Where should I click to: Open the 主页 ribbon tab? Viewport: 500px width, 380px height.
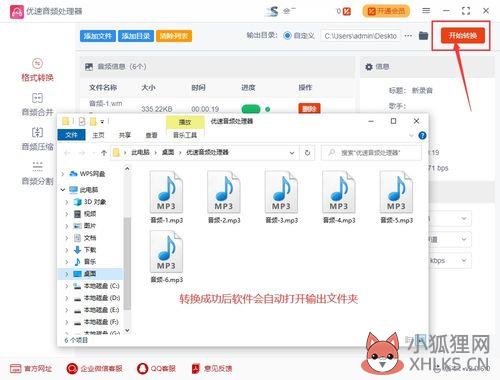[98, 135]
